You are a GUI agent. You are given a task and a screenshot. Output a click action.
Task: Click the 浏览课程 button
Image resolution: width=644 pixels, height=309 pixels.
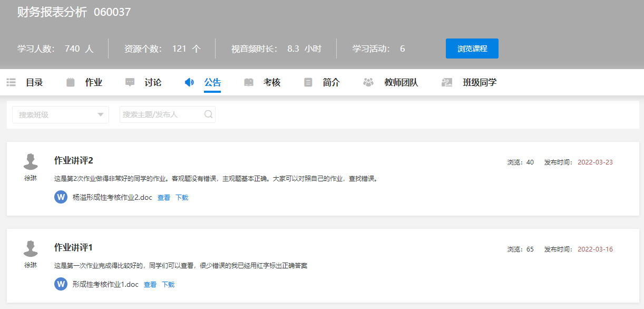click(472, 49)
